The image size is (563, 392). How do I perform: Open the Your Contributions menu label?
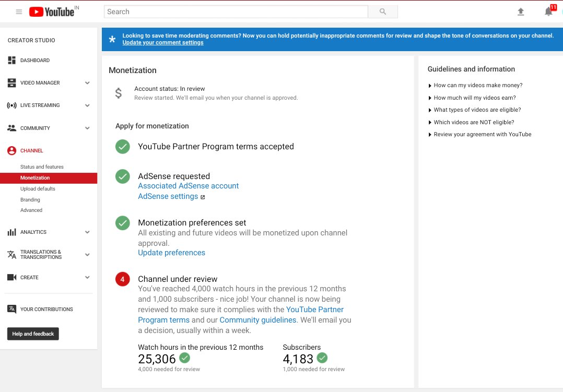point(46,309)
